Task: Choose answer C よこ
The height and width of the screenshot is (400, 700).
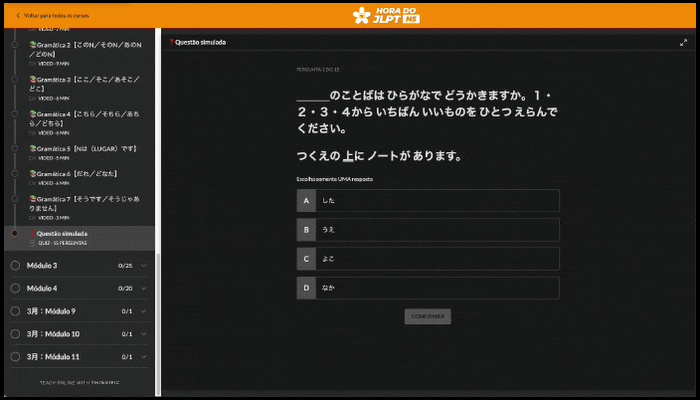Action: click(x=428, y=259)
